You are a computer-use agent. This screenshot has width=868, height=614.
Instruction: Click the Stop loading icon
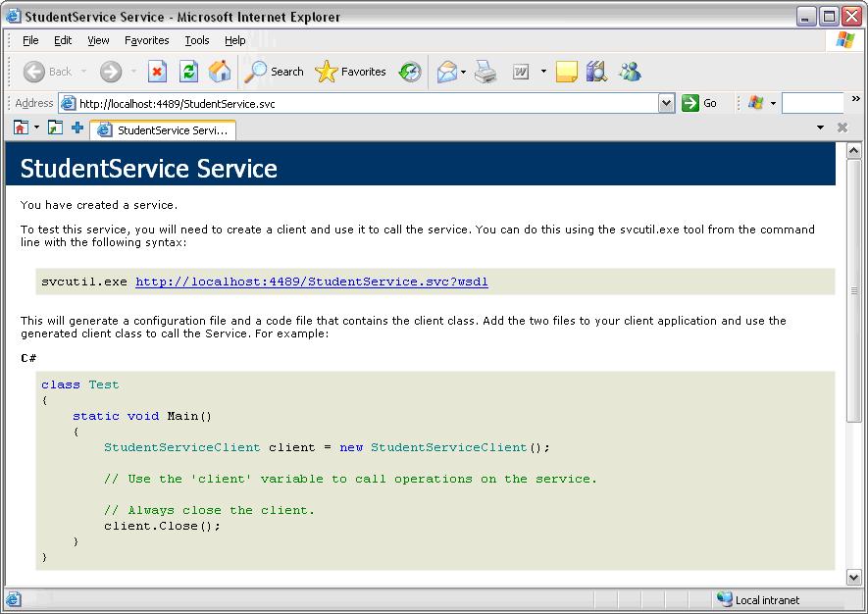point(157,72)
